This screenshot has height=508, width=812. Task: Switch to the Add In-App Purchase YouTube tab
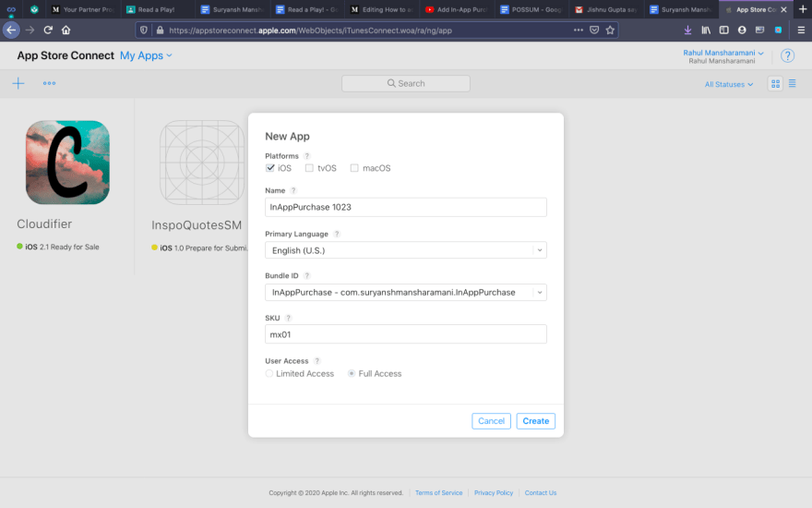(x=457, y=9)
